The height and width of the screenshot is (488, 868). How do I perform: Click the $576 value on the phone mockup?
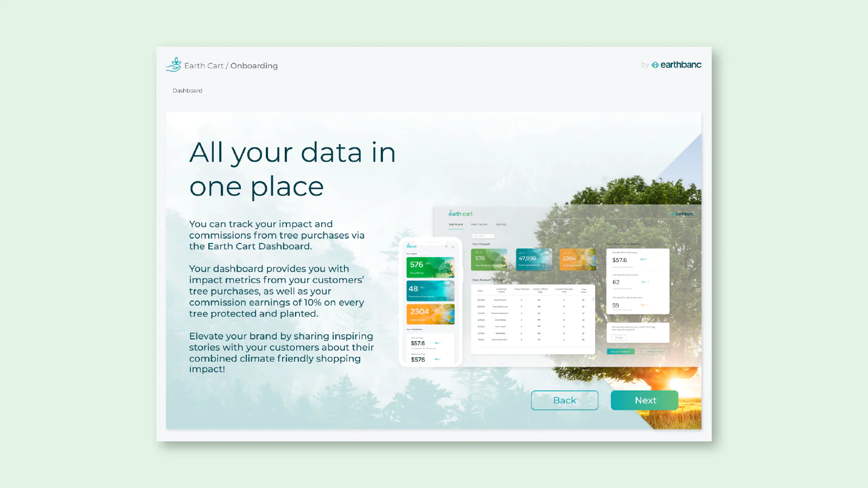point(418,359)
